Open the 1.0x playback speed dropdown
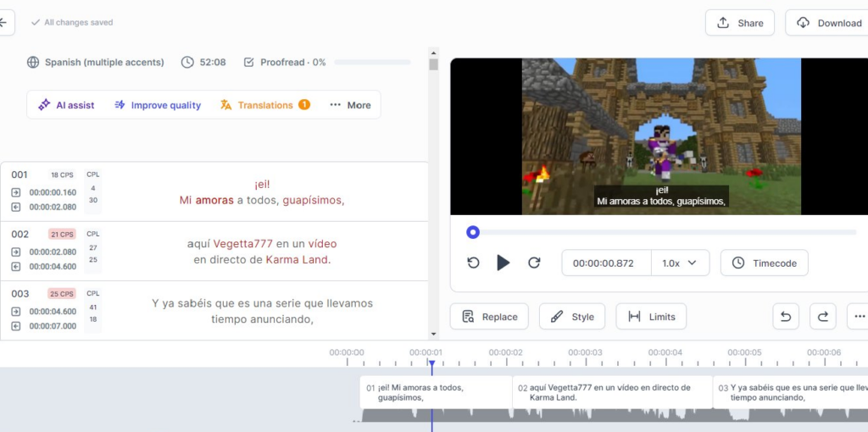This screenshot has height=432, width=868. (680, 263)
